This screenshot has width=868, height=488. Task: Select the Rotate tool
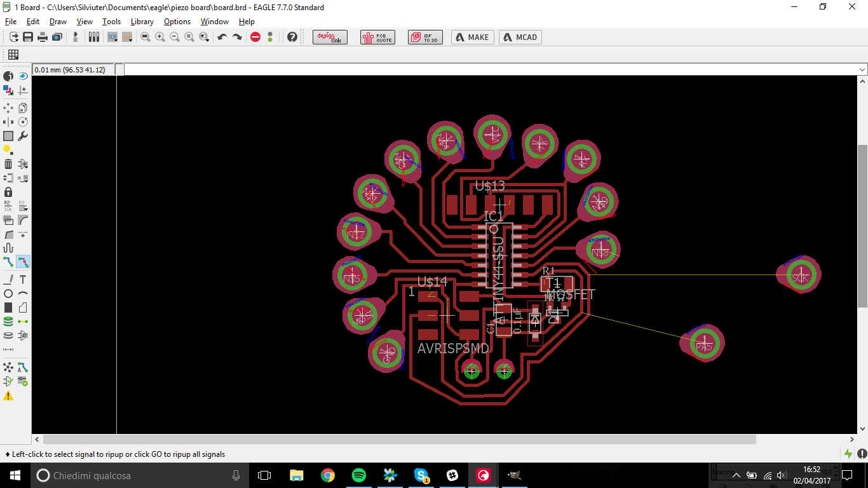coord(23,122)
